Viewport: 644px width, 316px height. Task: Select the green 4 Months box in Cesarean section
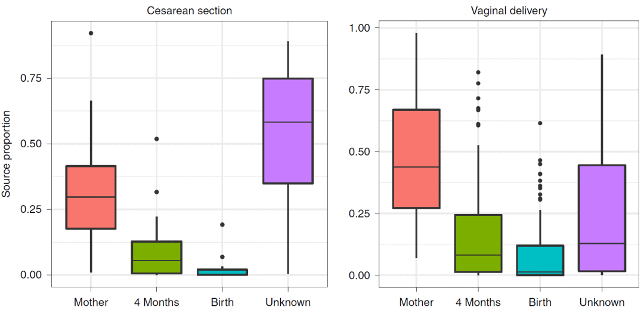pyautogui.click(x=156, y=257)
